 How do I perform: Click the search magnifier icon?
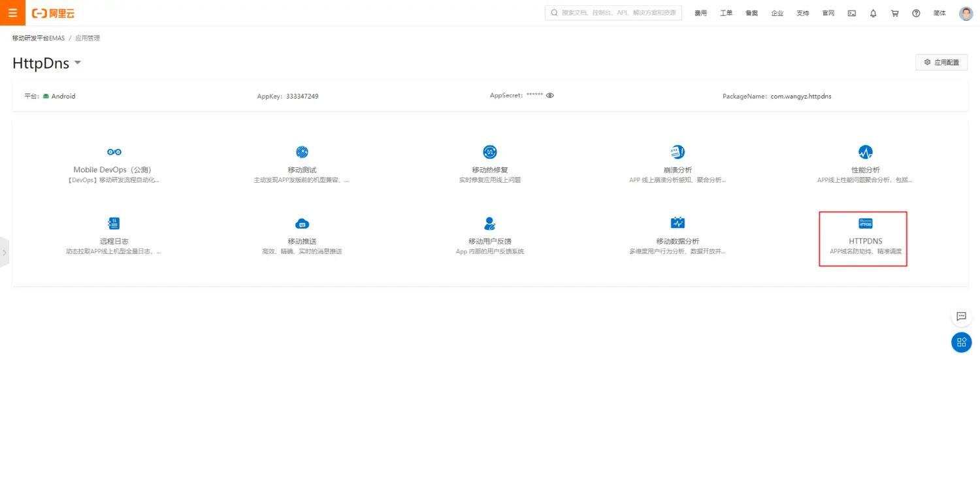point(555,13)
